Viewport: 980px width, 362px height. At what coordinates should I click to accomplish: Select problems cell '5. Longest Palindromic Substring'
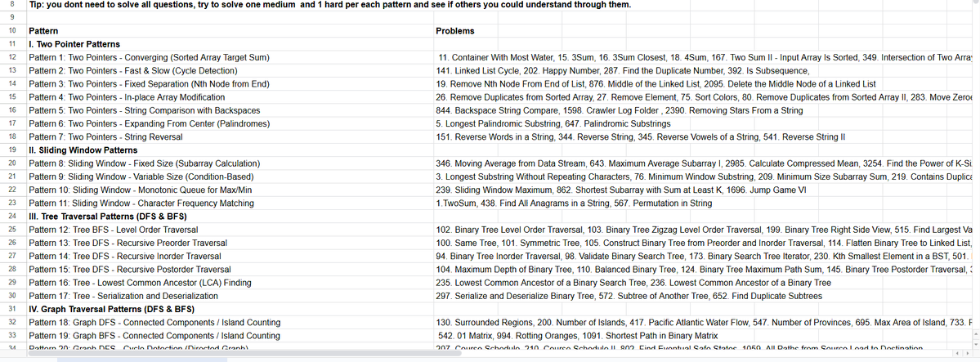(553, 123)
